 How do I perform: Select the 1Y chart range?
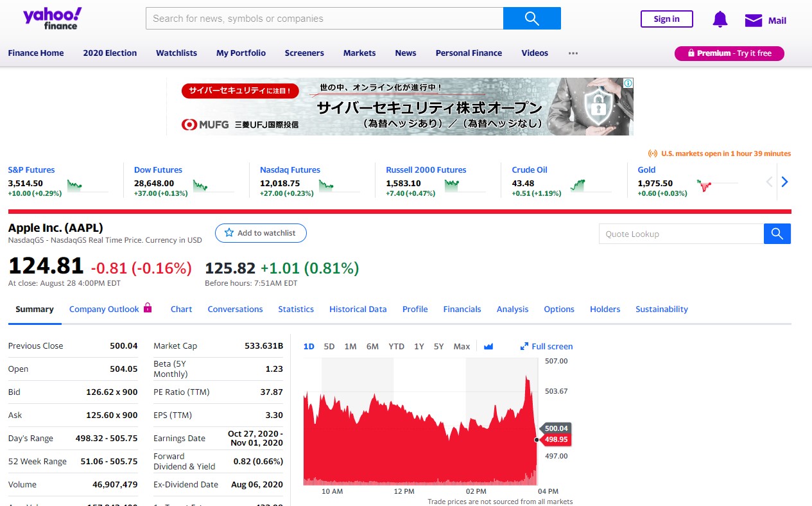tap(419, 346)
